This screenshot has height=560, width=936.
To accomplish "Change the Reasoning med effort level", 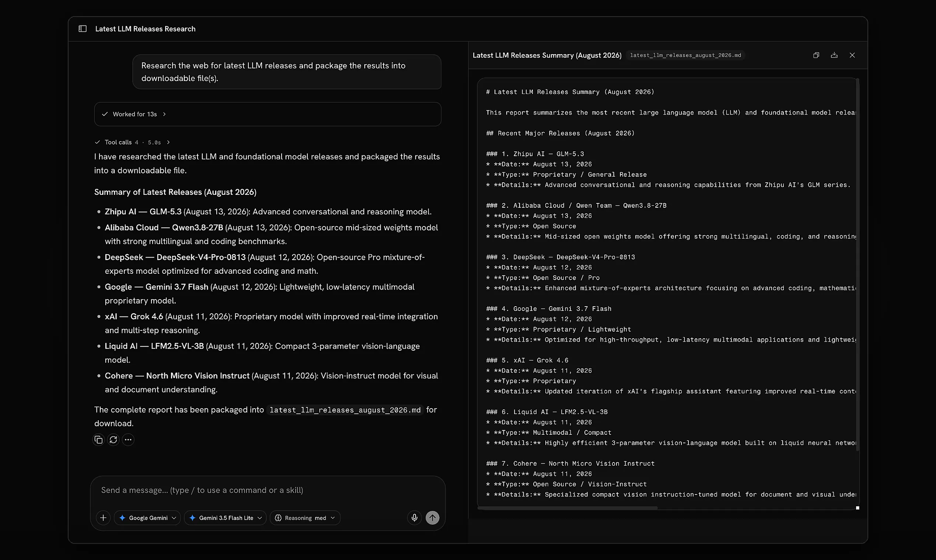I will [x=305, y=518].
